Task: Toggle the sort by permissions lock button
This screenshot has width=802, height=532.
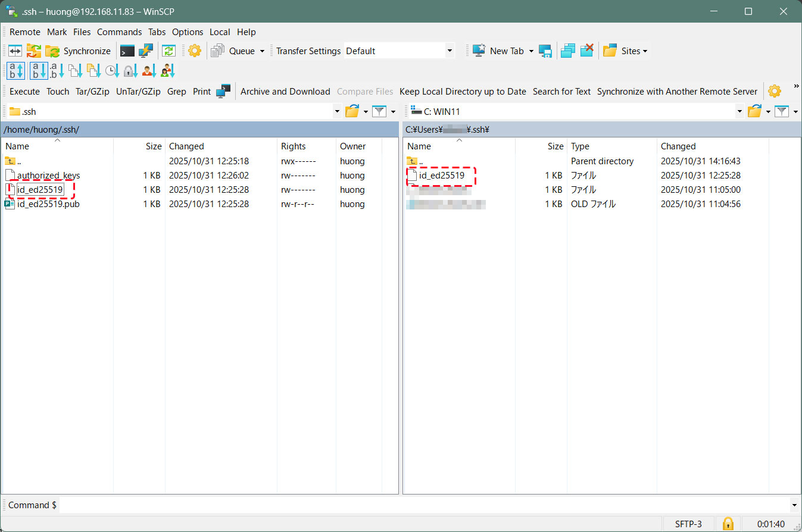Action: tap(130, 71)
